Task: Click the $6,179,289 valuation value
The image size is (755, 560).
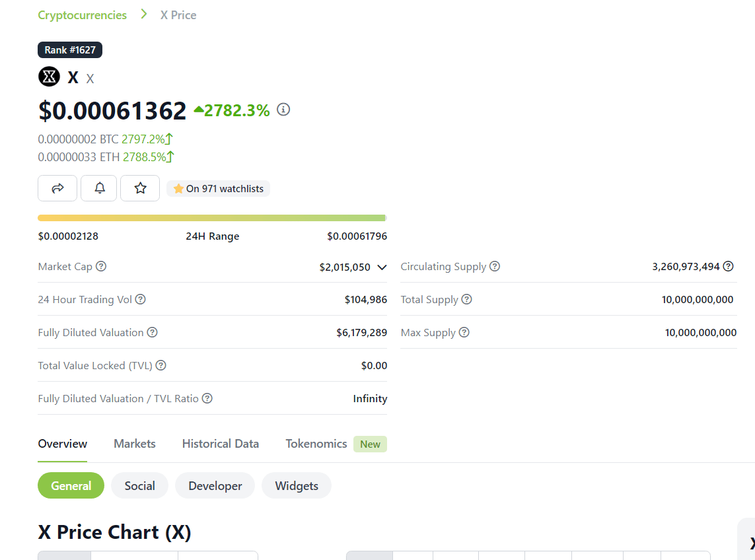Action: pyautogui.click(x=361, y=332)
